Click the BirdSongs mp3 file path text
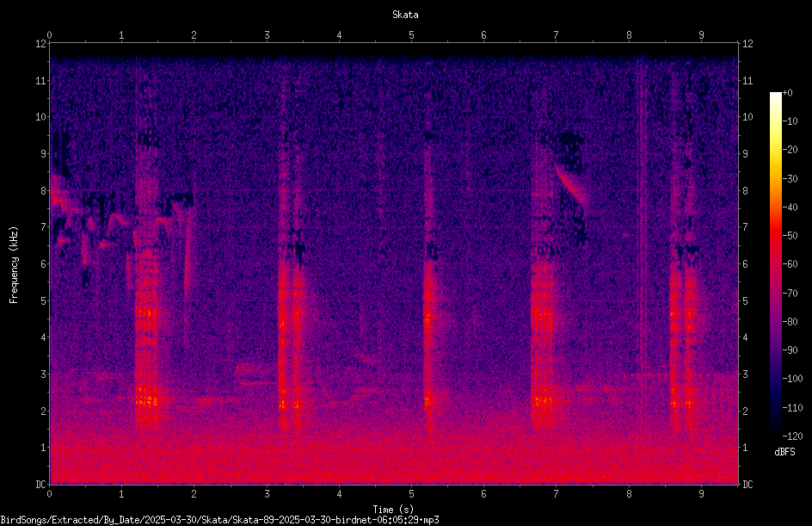812x526 pixels. (x=219, y=520)
